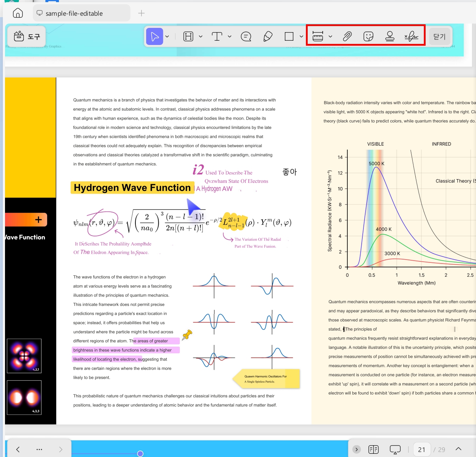The height and width of the screenshot is (457, 476).
Task: Select the 4,3,3 orbital thumbnail image
Action: (x=24, y=397)
